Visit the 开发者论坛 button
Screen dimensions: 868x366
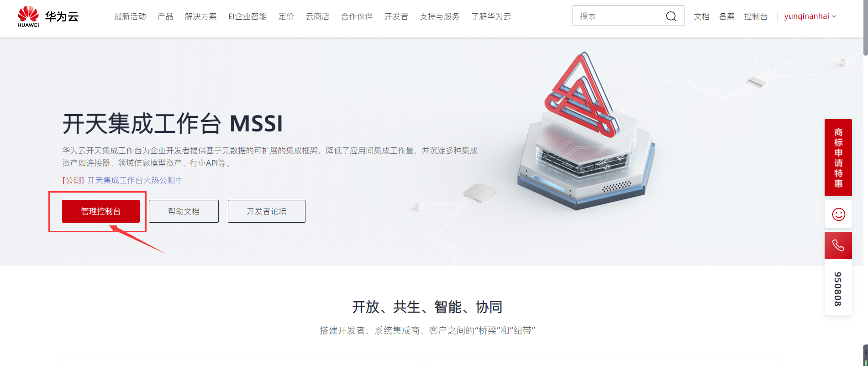click(x=267, y=211)
